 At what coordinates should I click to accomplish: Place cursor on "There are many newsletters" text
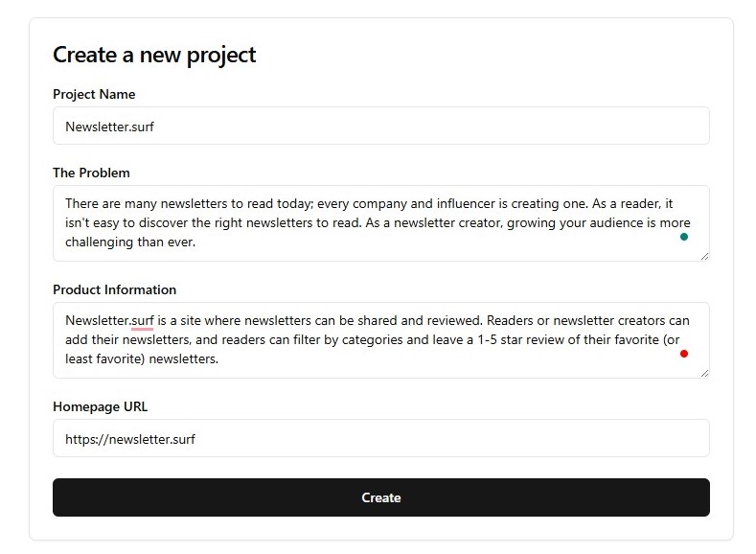coord(142,203)
